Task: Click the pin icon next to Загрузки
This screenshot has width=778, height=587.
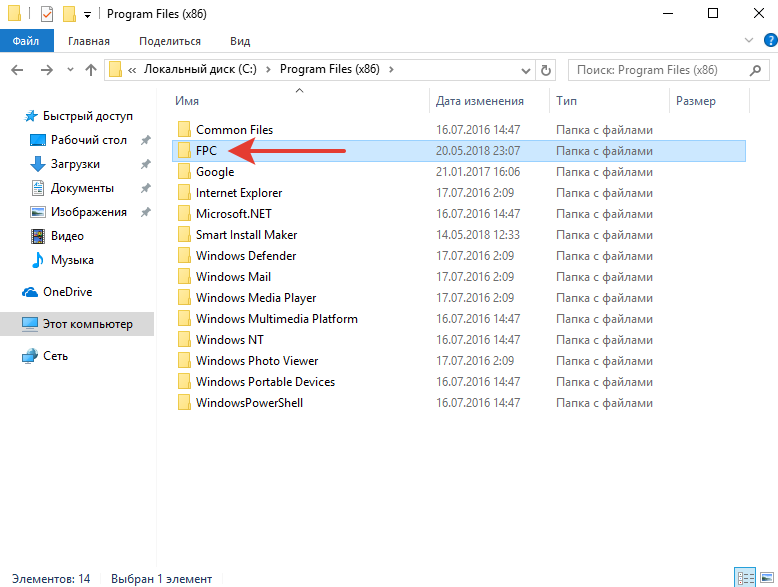Action: (x=145, y=164)
